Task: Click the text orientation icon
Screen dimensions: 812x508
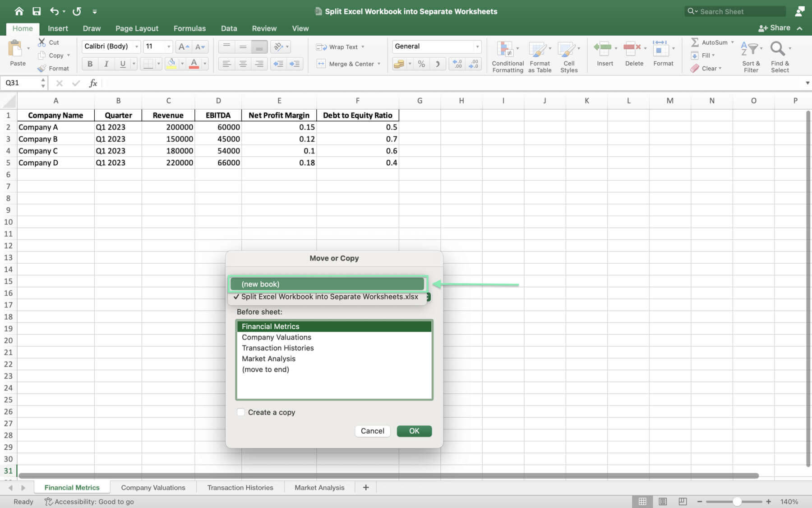Action: 278,47
